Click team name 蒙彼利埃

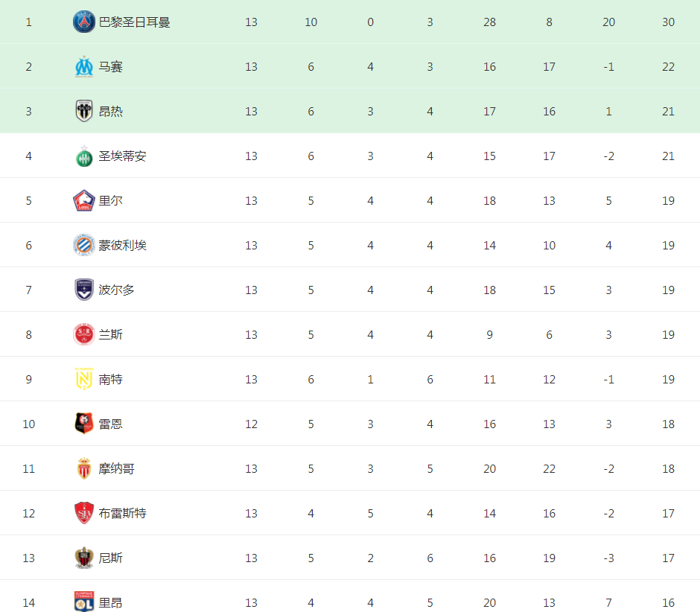tap(122, 246)
